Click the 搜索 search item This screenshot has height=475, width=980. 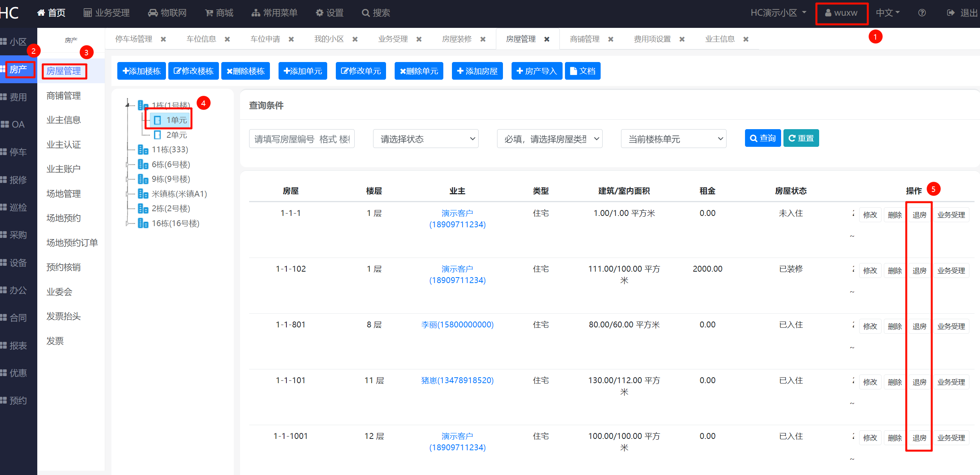(x=376, y=13)
